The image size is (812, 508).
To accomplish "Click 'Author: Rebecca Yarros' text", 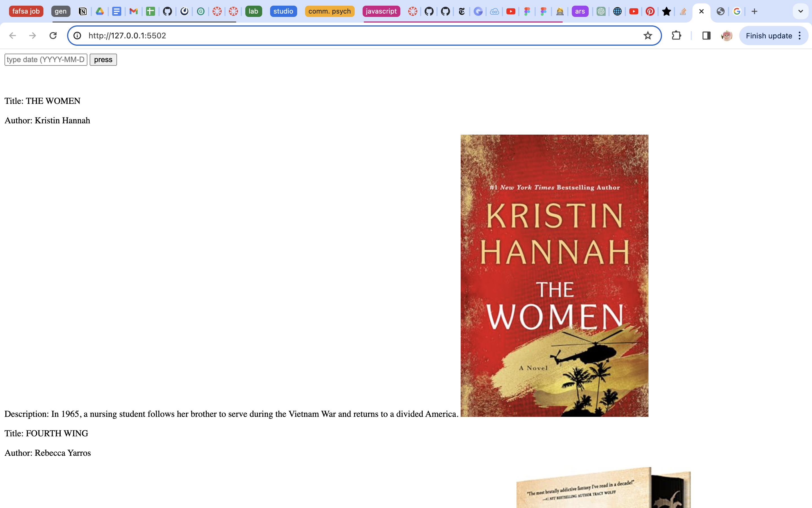I will (x=48, y=453).
